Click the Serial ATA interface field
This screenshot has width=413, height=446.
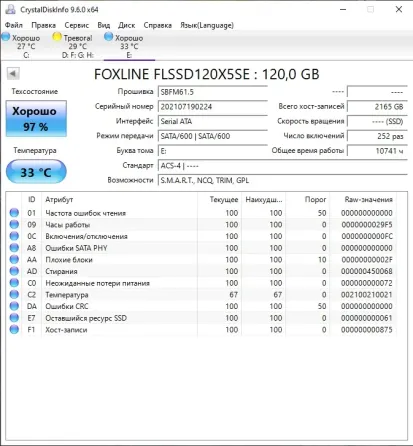point(213,121)
